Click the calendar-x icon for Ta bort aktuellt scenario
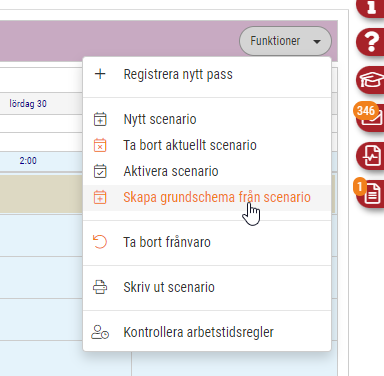 point(100,145)
